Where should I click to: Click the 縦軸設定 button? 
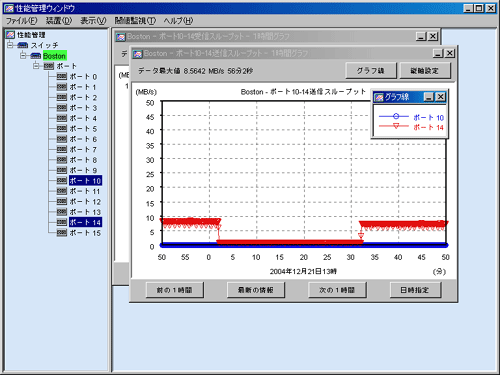(x=425, y=71)
